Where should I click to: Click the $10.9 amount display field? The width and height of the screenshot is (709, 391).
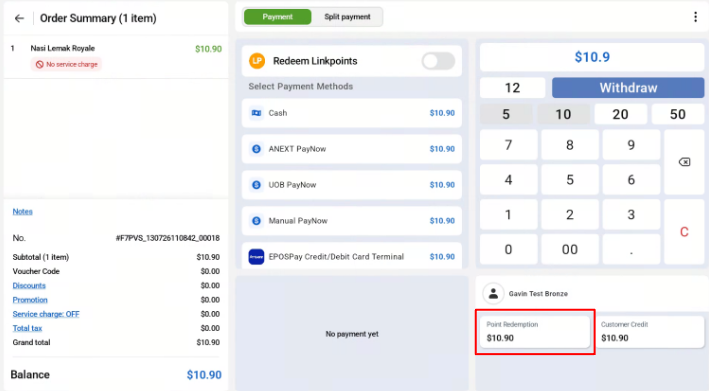click(x=592, y=57)
